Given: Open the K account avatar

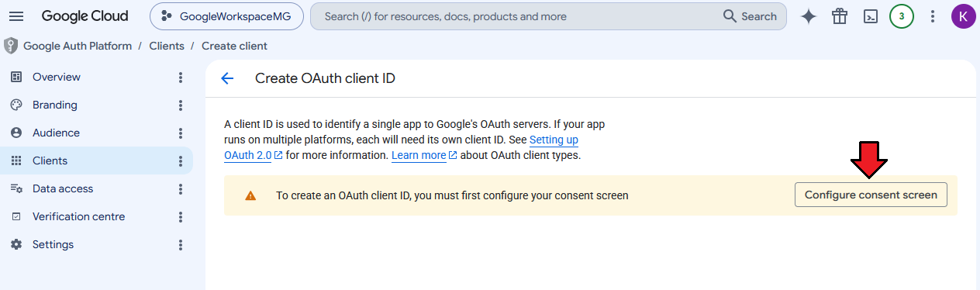Looking at the screenshot, I should pyautogui.click(x=963, y=16).
